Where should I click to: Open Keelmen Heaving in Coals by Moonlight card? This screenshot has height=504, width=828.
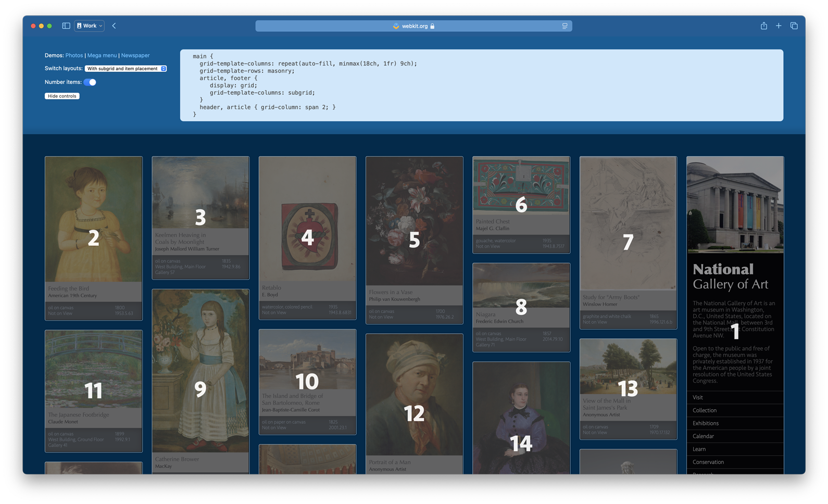click(200, 218)
